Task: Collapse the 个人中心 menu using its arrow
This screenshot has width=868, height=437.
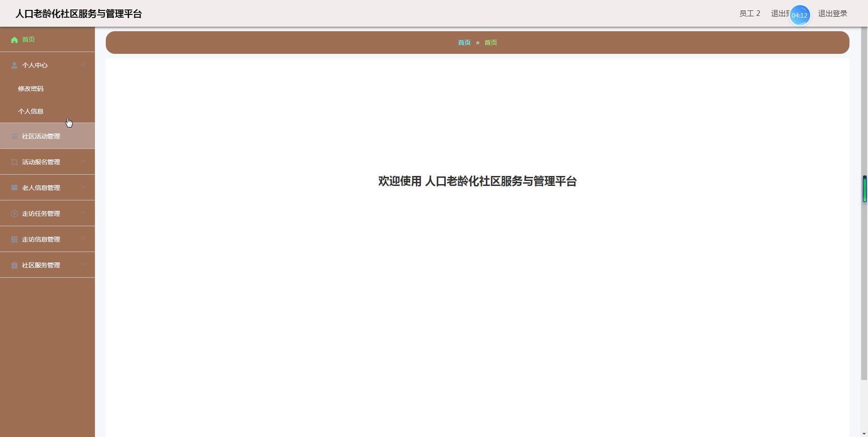Action: coord(83,65)
